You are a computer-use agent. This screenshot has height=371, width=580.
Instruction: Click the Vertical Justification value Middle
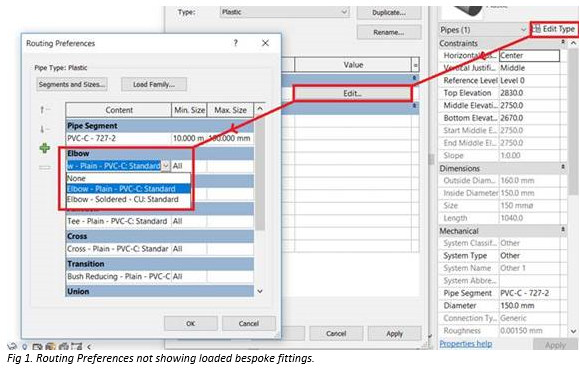pyautogui.click(x=529, y=68)
